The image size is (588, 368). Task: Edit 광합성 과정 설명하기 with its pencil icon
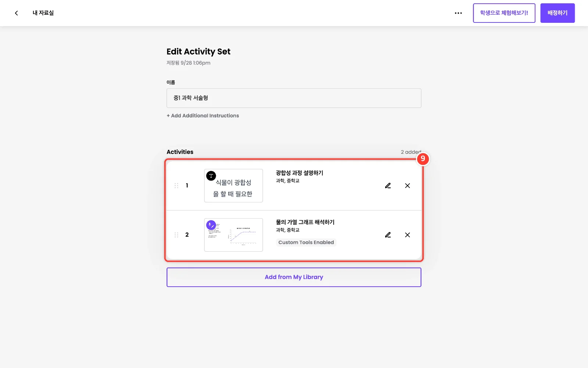coord(388,185)
